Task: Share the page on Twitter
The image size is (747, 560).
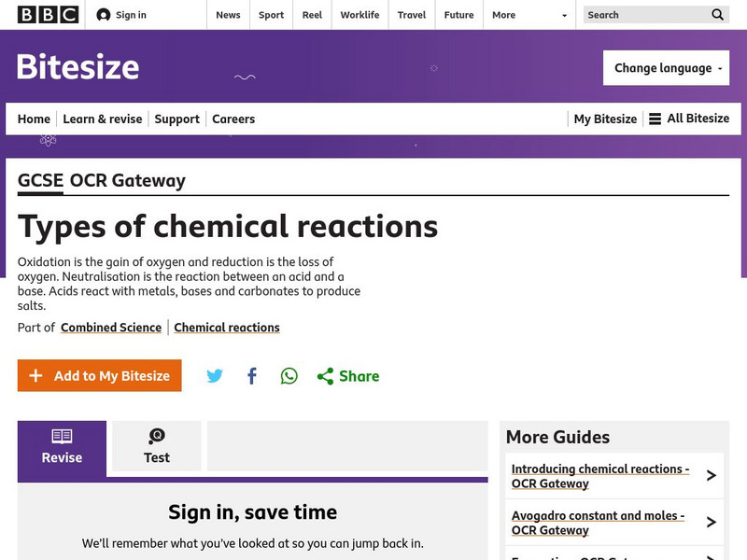Action: point(215,375)
